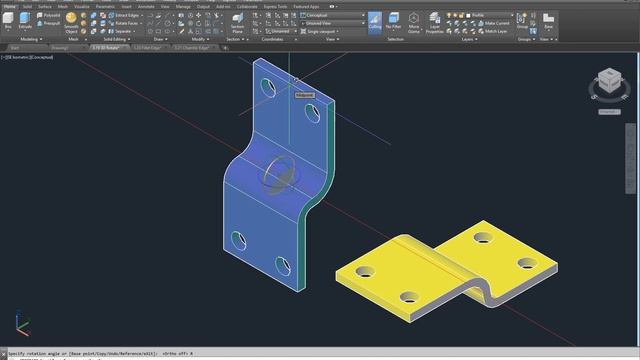Image resolution: width=640 pixels, height=360 pixels.
Task: Click the 3D rotate gizmo on the blue bracket
Action: 280,176
